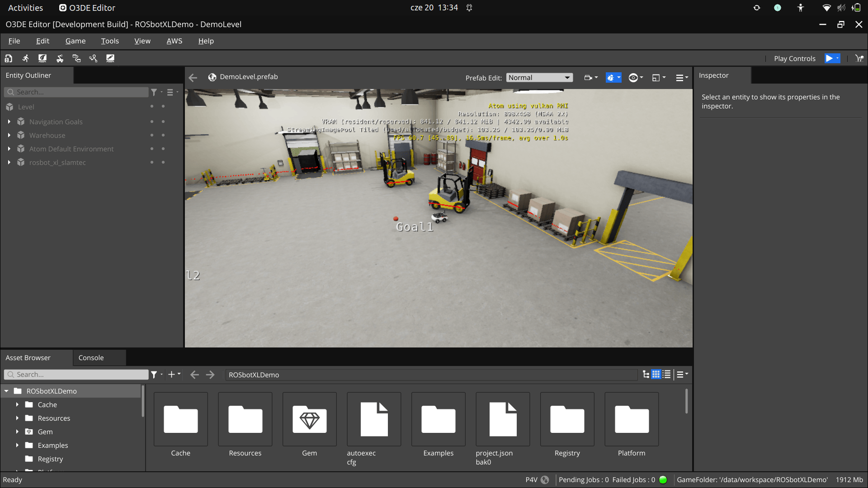Open the Tools menu
Screen dimensions: 868x488
[x=110, y=41]
